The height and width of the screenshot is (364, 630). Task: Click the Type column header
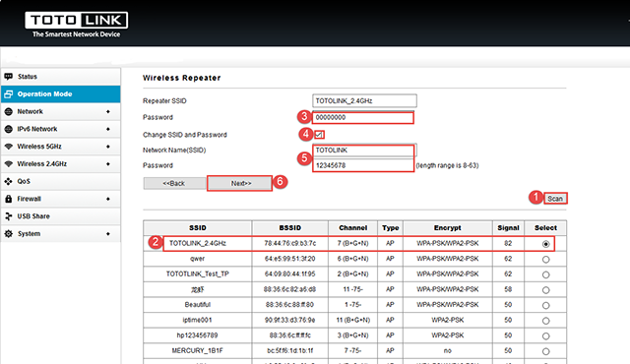click(390, 227)
